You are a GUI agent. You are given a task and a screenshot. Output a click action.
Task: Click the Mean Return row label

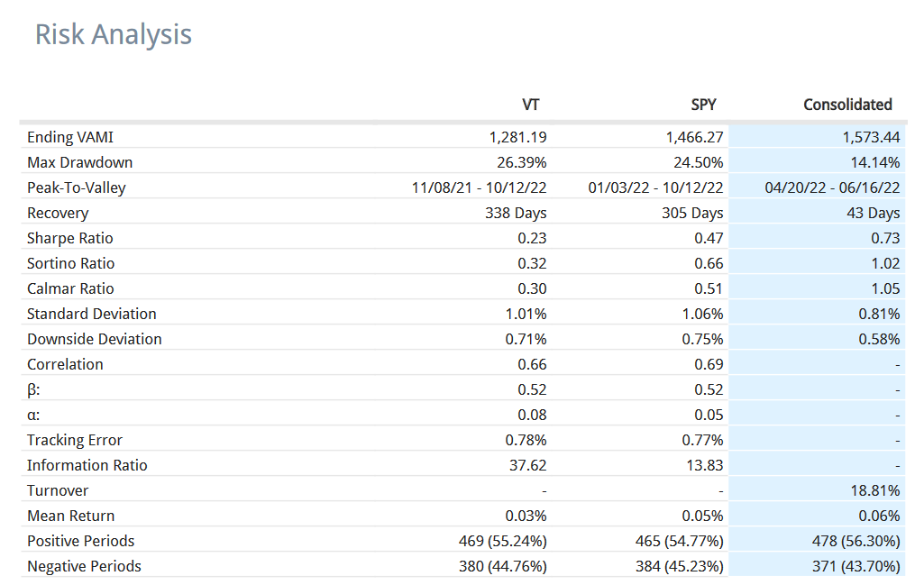[70, 516]
